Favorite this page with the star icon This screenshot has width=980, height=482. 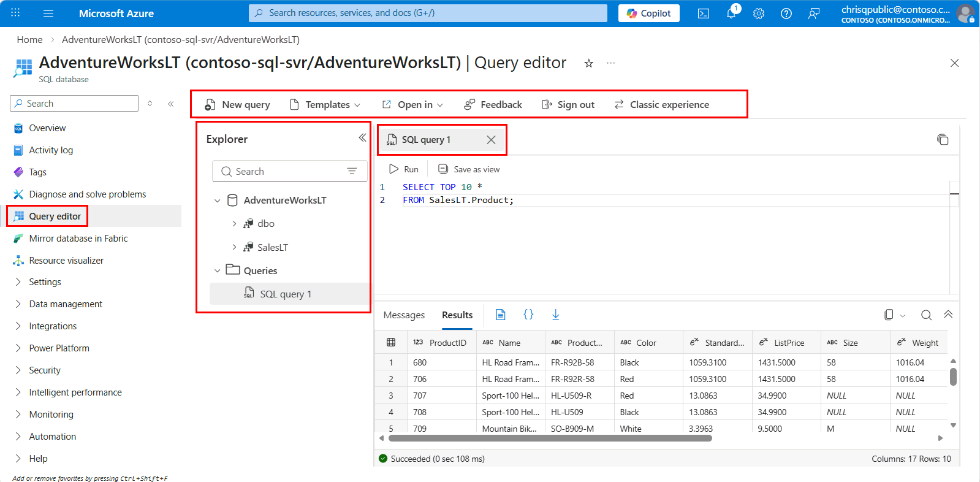588,63
